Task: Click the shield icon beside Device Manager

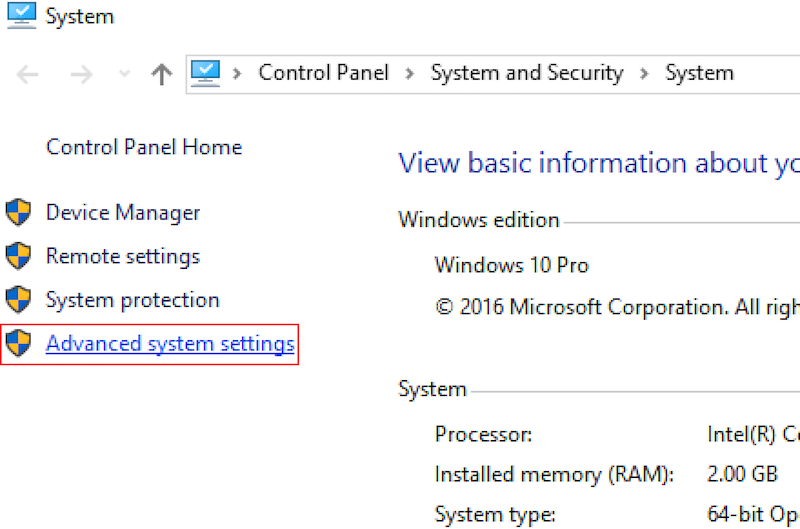Action: (x=18, y=213)
